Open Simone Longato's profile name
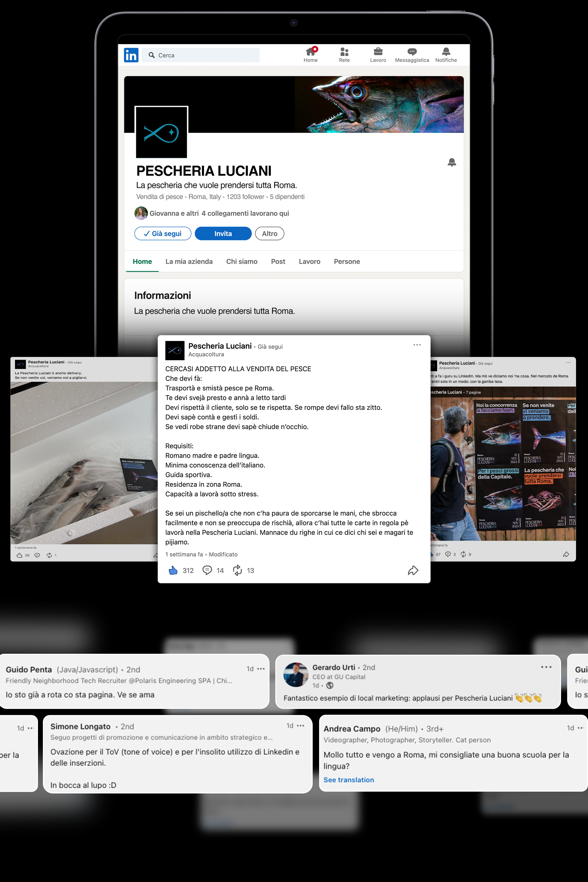This screenshot has width=588, height=882. point(80,726)
